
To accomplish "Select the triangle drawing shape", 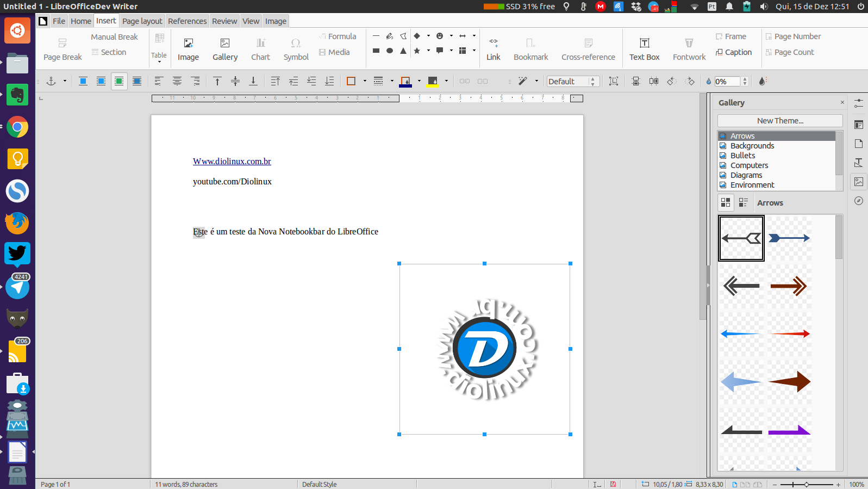I will [x=403, y=51].
